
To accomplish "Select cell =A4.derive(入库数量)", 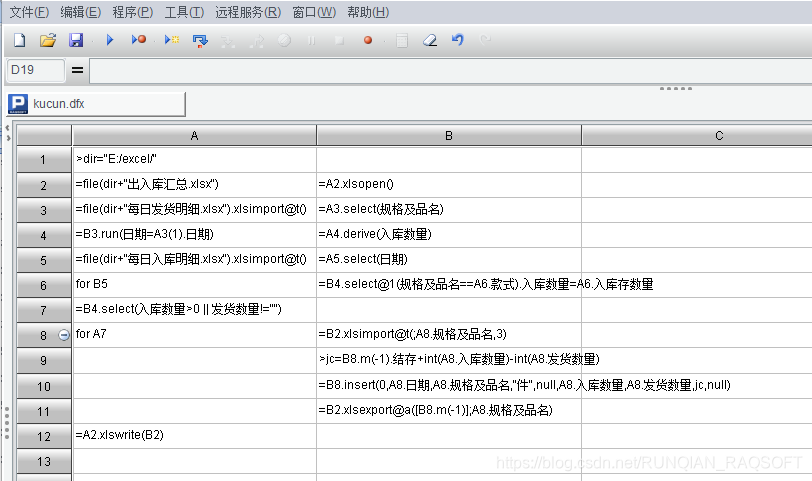I will 449,235.
